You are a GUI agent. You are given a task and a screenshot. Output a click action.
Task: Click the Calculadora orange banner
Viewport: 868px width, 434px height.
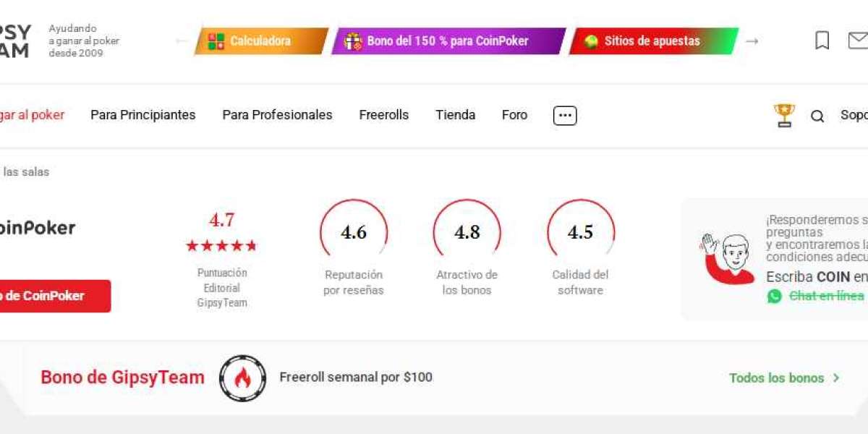click(x=261, y=41)
